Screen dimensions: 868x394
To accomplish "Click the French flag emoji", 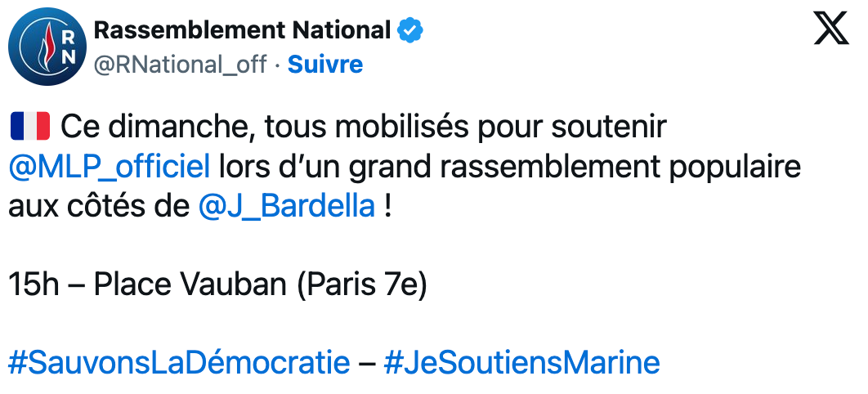I will point(30,127).
